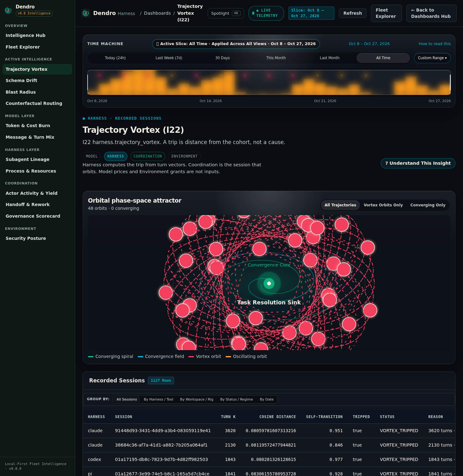The image size is (463, 476).
Task: Group sessions by Status / Regime
Action: tap(237, 399)
